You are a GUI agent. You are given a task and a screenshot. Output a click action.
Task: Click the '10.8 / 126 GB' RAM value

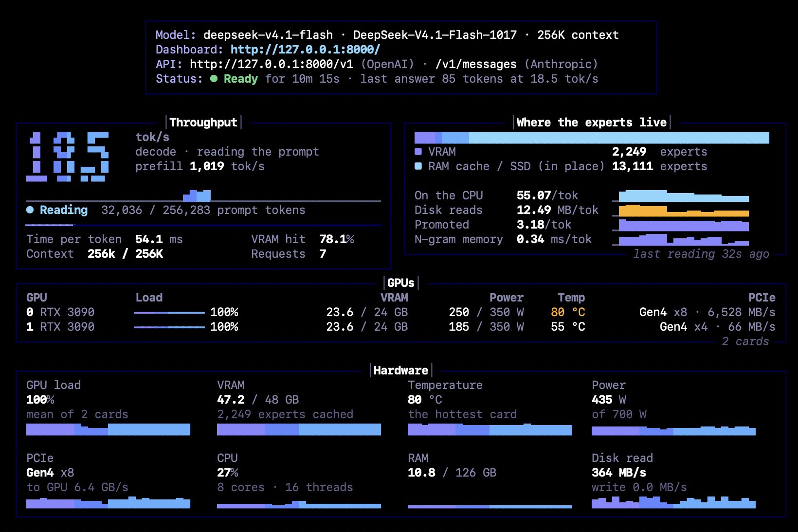click(452, 473)
